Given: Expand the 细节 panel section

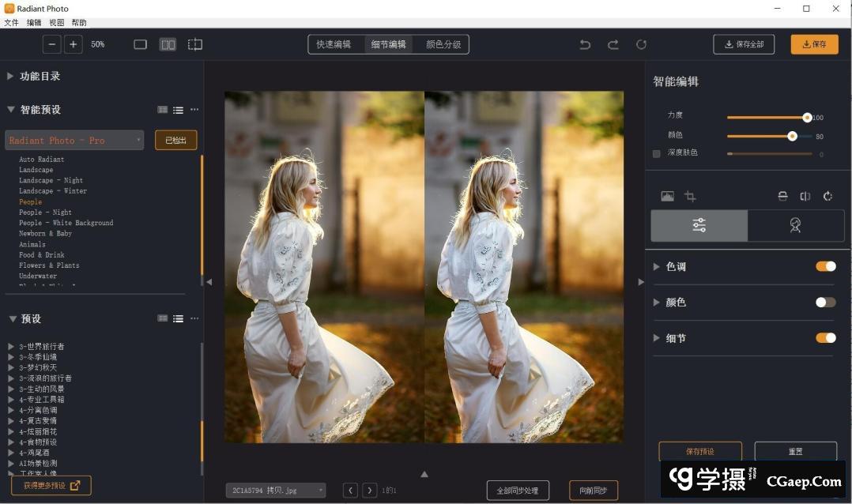Looking at the screenshot, I should [x=656, y=338].
